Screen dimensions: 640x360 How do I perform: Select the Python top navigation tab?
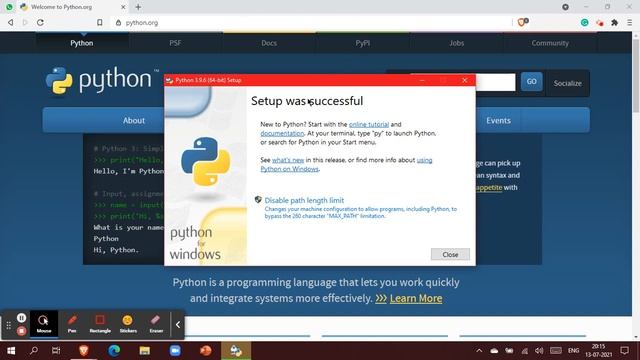[82, 43]
